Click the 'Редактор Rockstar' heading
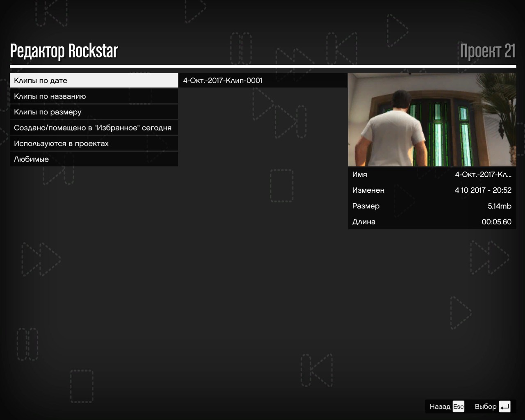 pos(64,51)
